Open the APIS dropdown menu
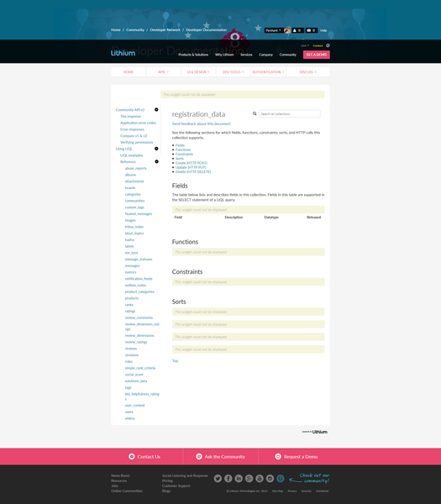The width and height of the screenshot is (441, 504). [163, 72]
